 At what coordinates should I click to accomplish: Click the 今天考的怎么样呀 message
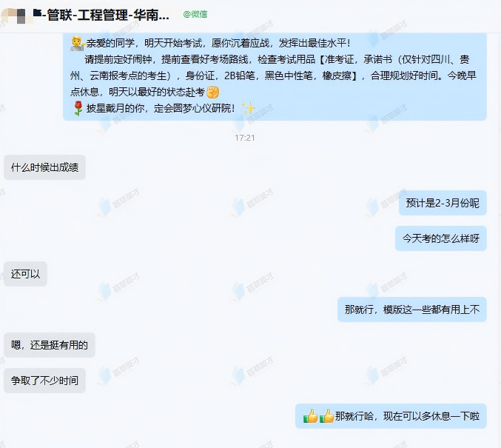point(441,238)
